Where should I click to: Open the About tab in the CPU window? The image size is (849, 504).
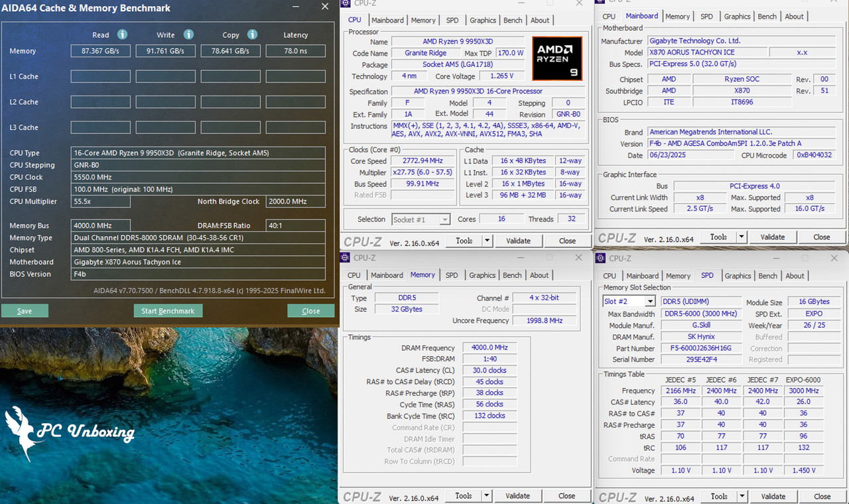pos(540,21)
